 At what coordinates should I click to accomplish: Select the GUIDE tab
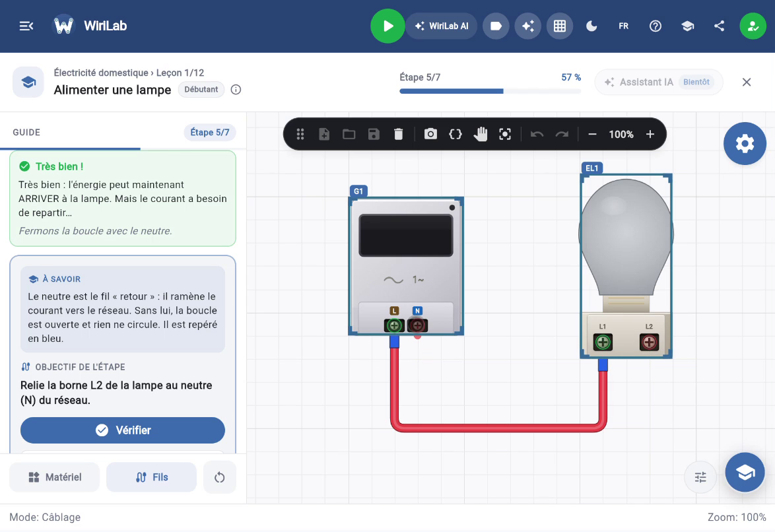26,132
